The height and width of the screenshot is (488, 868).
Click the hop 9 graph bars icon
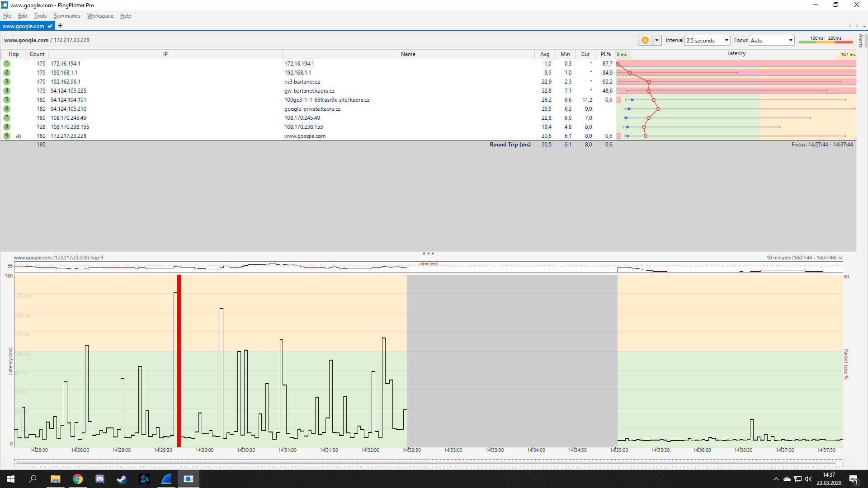tap(19, 136)
